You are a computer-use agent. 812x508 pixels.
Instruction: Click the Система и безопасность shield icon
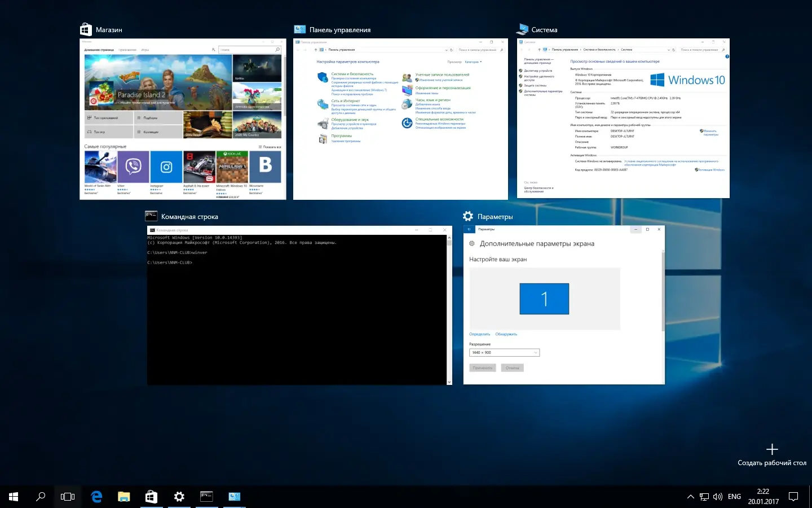point(323,77)
